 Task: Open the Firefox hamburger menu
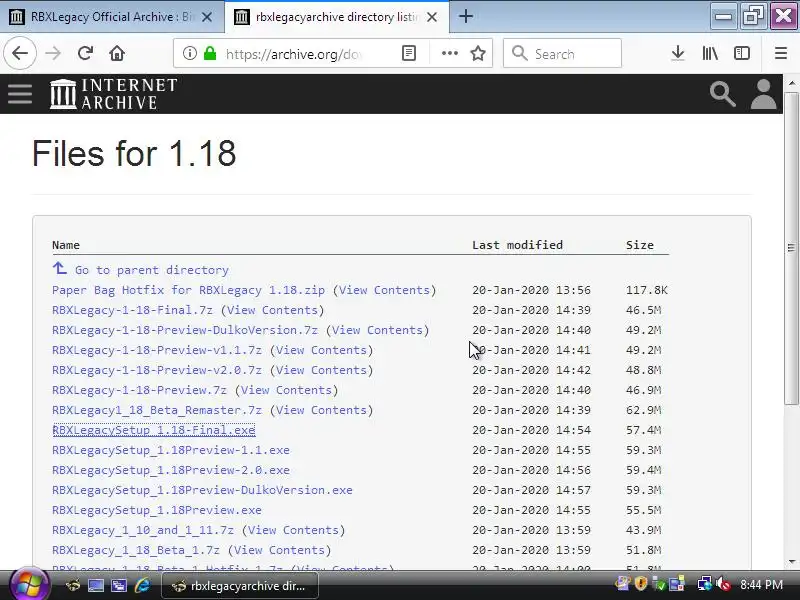coord(781,53)
